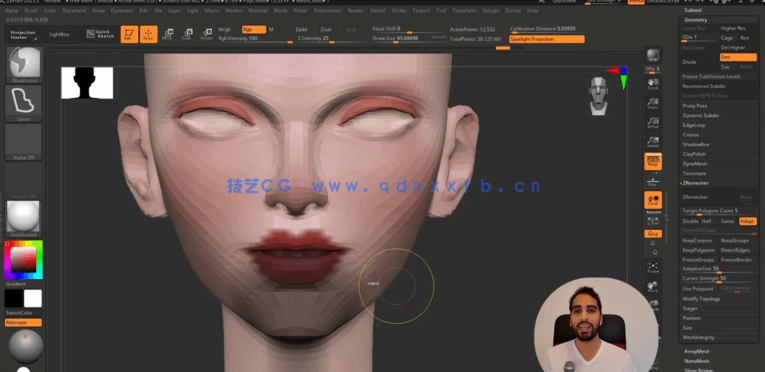The width and height of the screenshot is (765, 372).
Task: Switch to the Scale transform tool
Action: (x=187, y=34)
